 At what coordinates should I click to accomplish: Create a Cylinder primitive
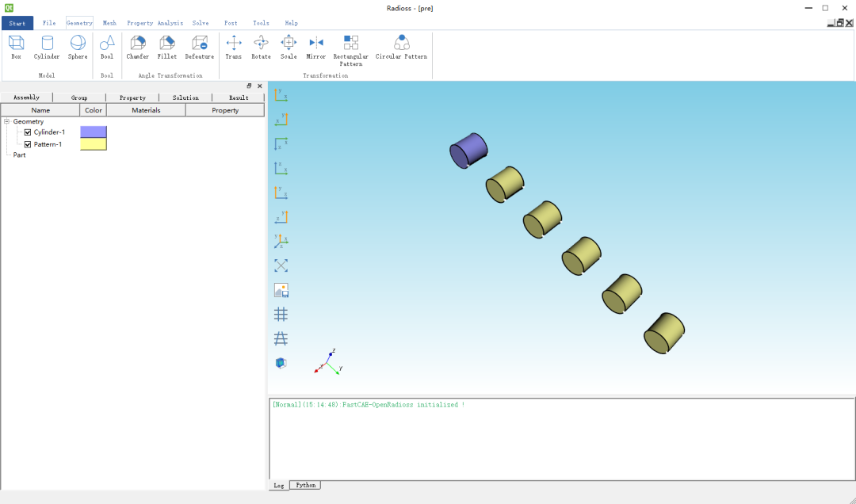point(47,47)
